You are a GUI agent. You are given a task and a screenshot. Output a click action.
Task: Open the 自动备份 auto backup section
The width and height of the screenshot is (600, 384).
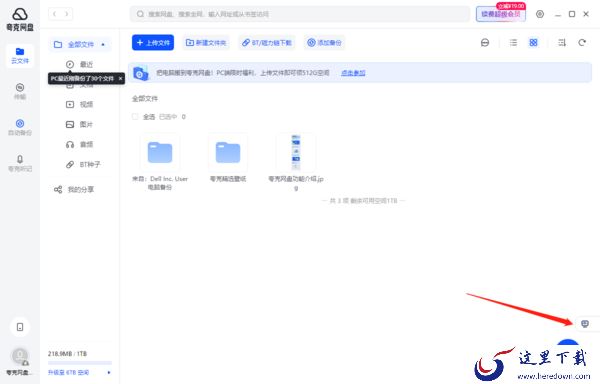20,127
